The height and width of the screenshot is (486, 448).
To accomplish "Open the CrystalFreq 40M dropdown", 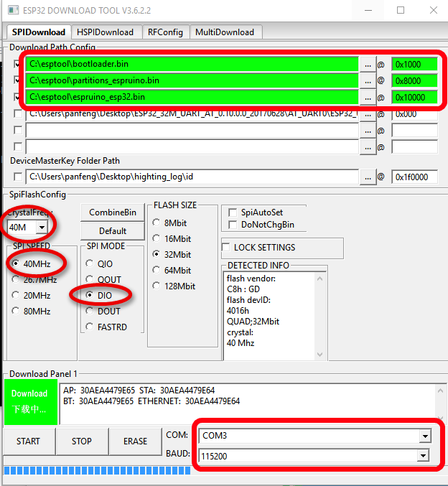I will 42,227.
